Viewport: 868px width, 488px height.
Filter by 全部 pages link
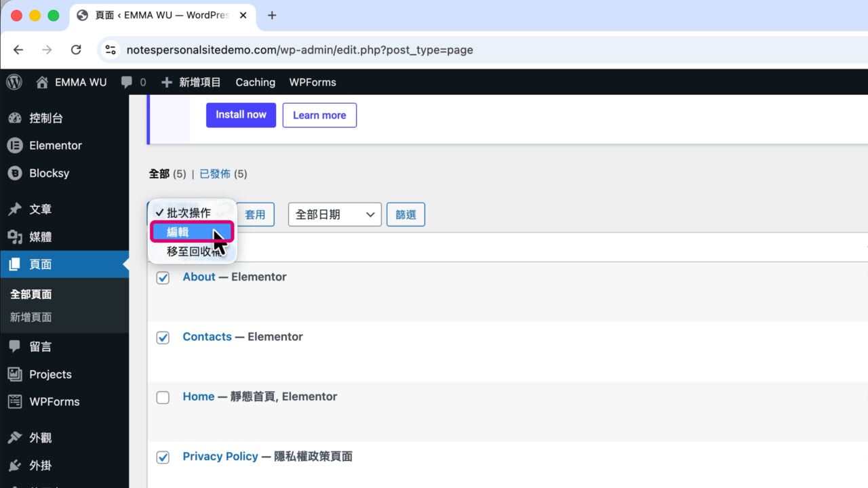[x=159, y=174]
